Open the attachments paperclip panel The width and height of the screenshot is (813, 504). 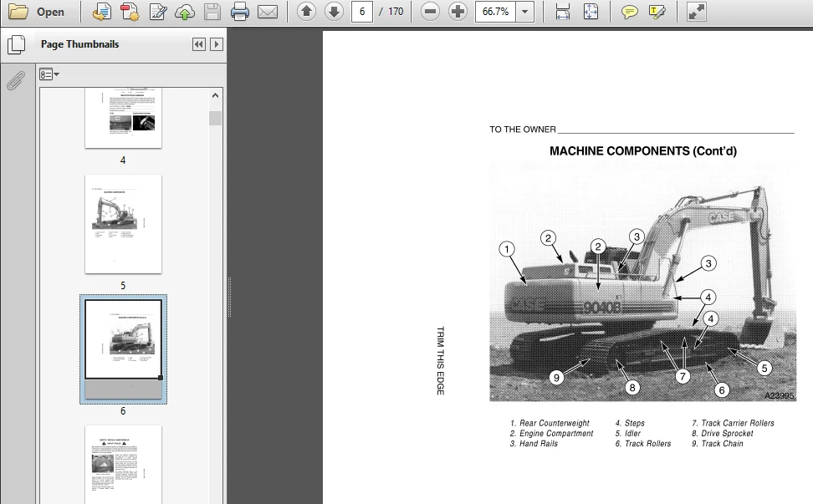16,80
